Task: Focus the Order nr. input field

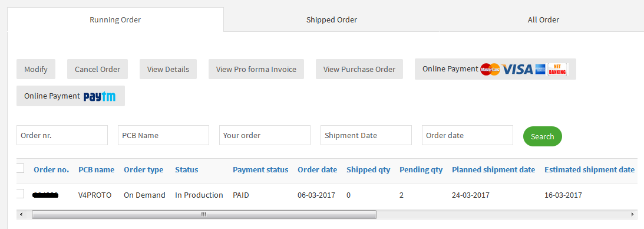Action: (x=62, y=135)
